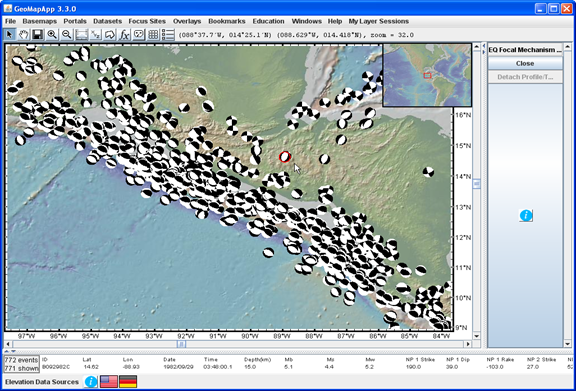Click the ID column header
Viewport: 576px width, 391px height.
click(45, 359)
